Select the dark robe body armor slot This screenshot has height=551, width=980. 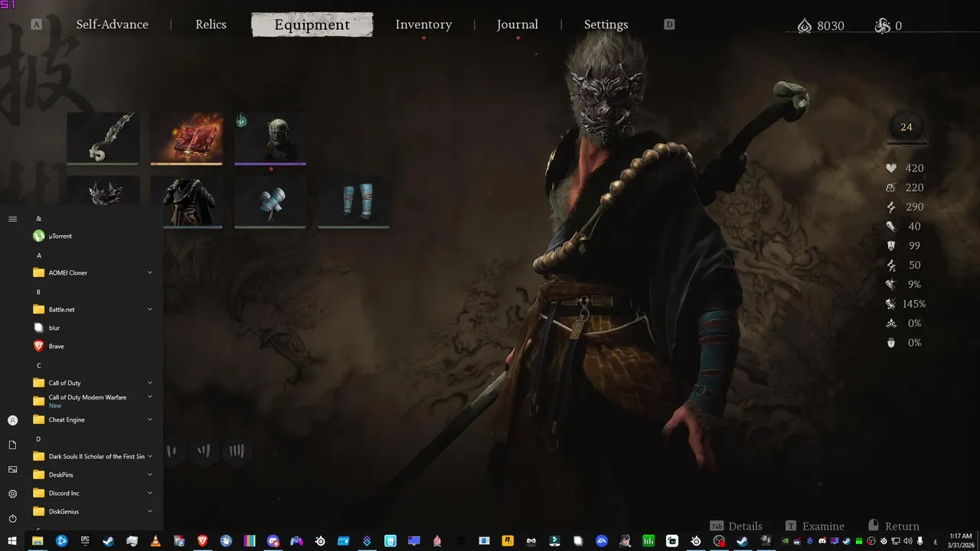187,202
